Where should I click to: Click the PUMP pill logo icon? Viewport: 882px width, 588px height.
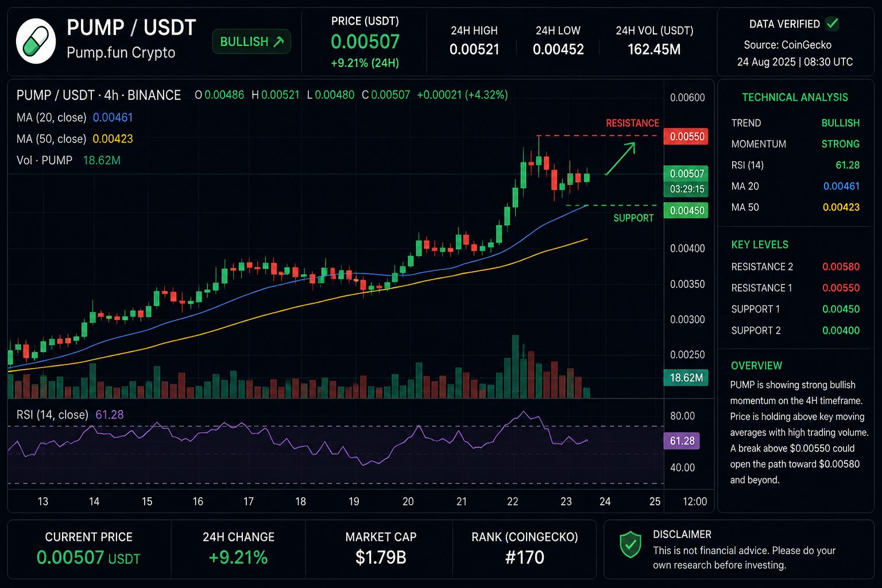pos(36,41)
